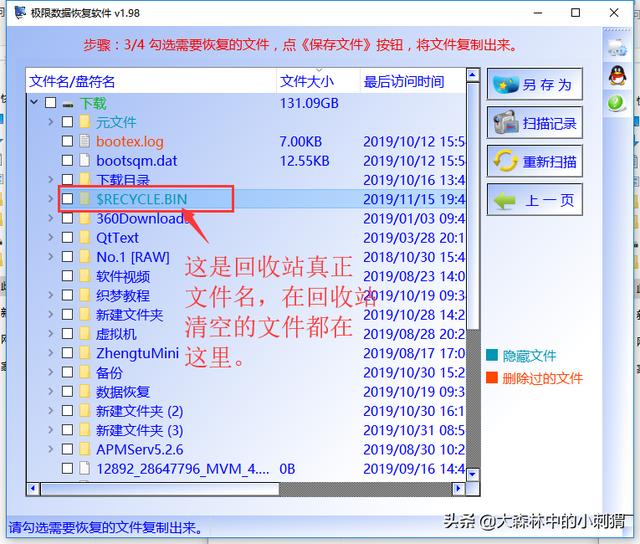640x544 pixels.
Task: Expand the $RECYCLE.BIN folder
Action: tap(51, 199)
